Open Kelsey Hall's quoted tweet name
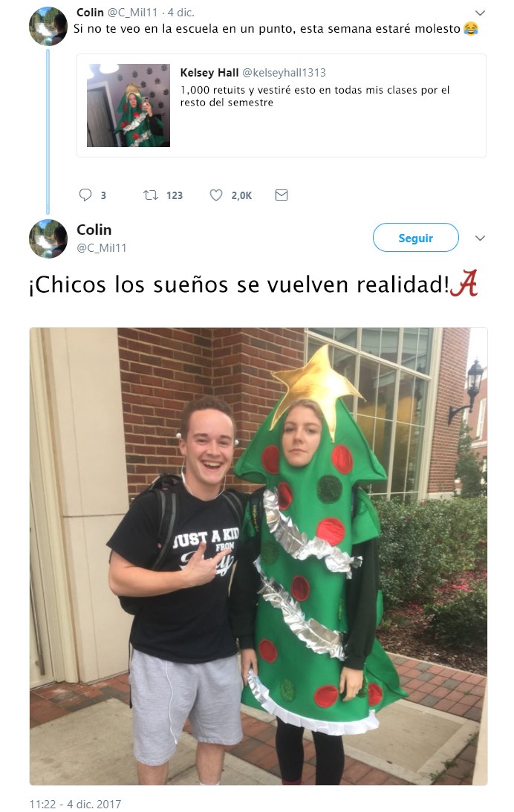This screenshot has height=812, width=514. point(209,73)
